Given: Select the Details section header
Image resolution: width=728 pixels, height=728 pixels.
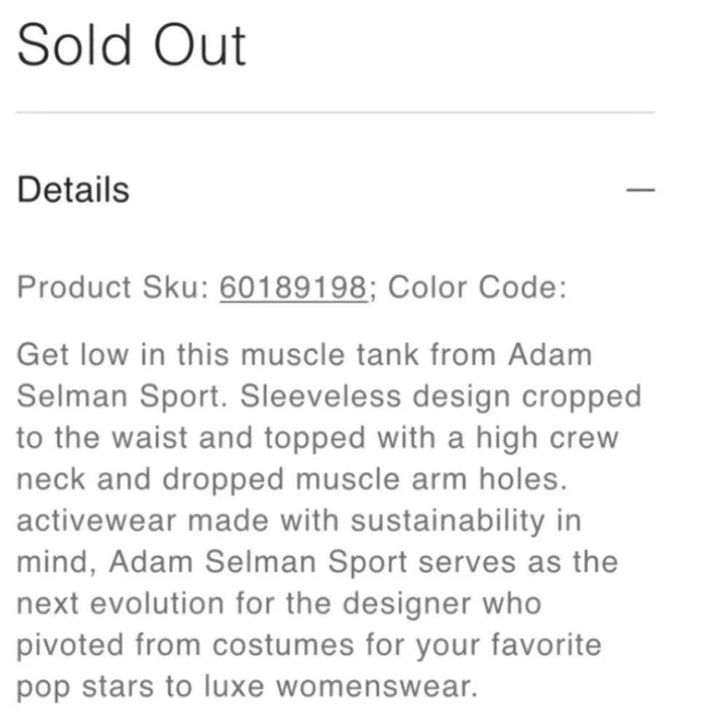Looking at the screenshot, I should click(x=72, y=189).
